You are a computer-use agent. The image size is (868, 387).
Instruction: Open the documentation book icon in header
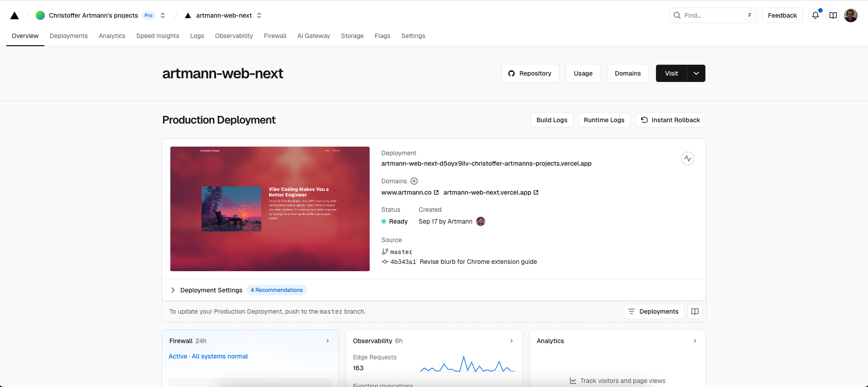click(x=833, y=15)
